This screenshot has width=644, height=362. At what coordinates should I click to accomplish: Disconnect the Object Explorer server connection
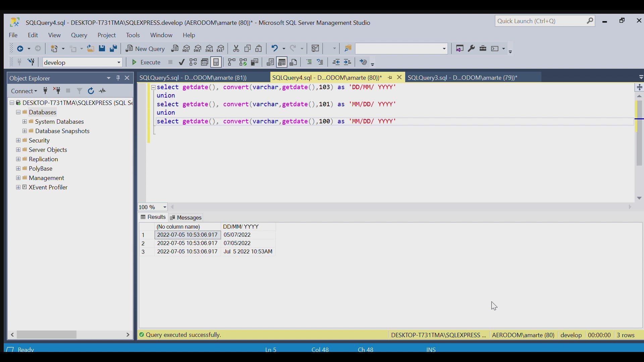pos(57,91)
